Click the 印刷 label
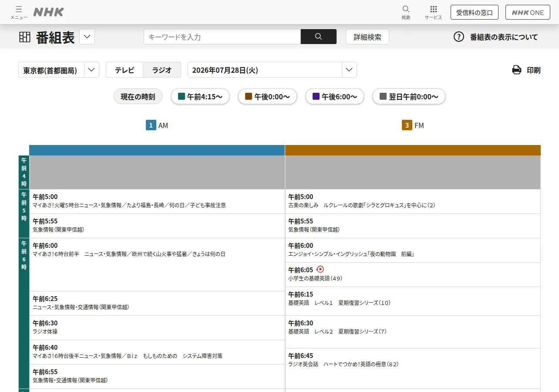This screenshot has height=392, width=559. [x=534, y=70]
